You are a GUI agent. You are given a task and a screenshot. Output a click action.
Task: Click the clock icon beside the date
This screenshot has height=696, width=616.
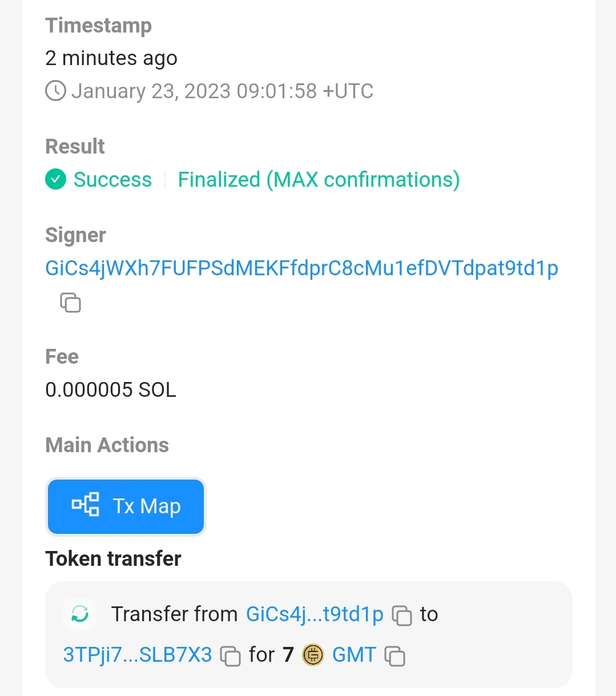[55, 91]
